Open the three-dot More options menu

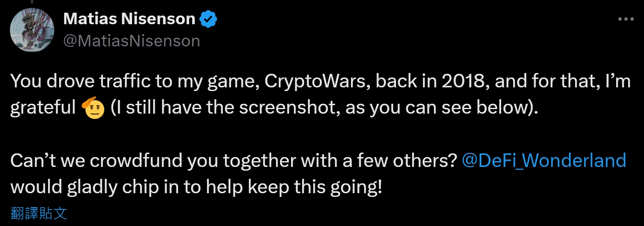(x=626, y=19)
